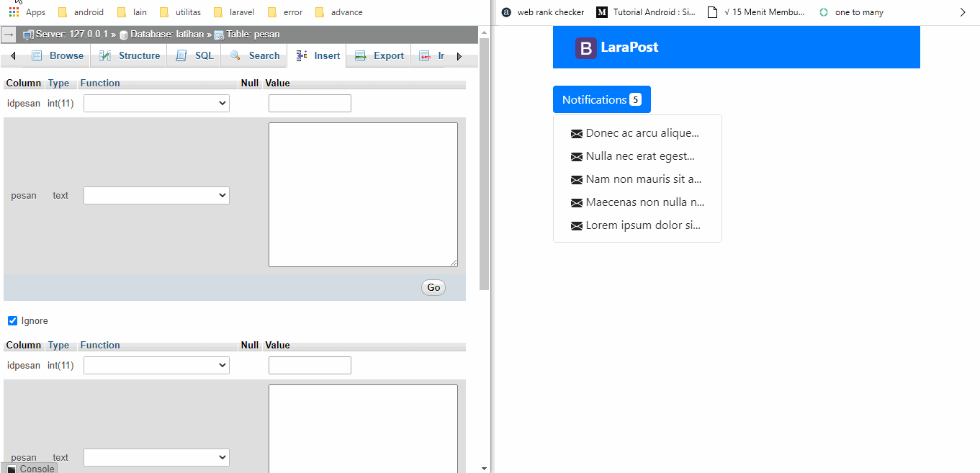This screenshot has width=980, height=473.
Task: Open the Function dropdown for the pesan text column
Action: click(x=156, y=195)
